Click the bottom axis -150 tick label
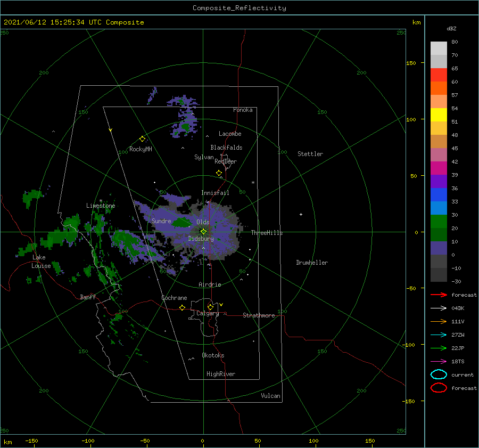 tap(31, 441)
